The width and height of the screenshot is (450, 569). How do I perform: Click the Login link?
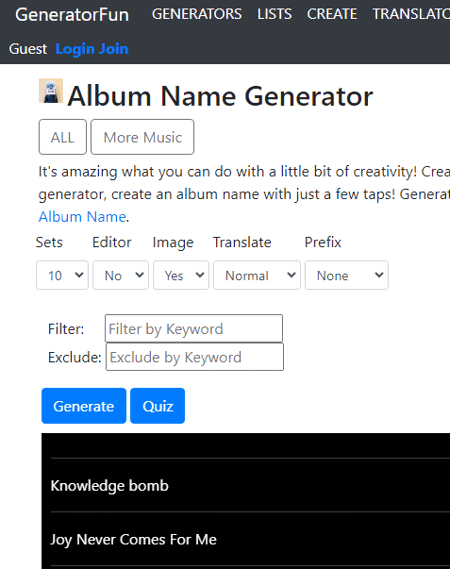pyautogui.click(x=75, y=49)
